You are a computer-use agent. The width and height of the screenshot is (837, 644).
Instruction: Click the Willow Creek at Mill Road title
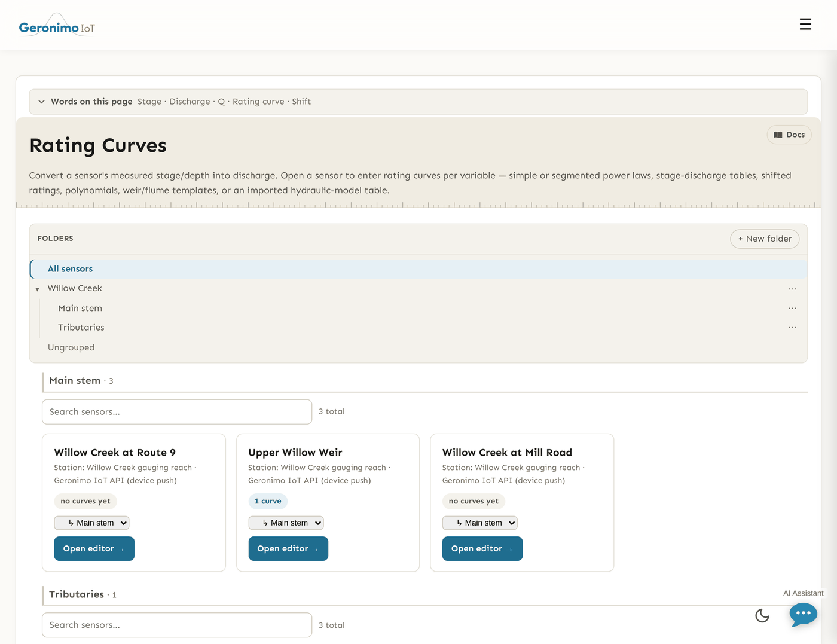tap(507, 453)
